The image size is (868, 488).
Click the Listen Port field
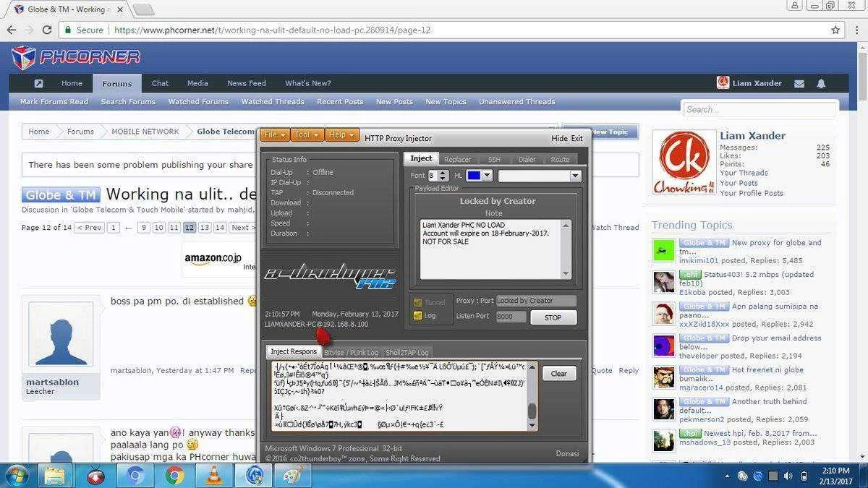511,317
